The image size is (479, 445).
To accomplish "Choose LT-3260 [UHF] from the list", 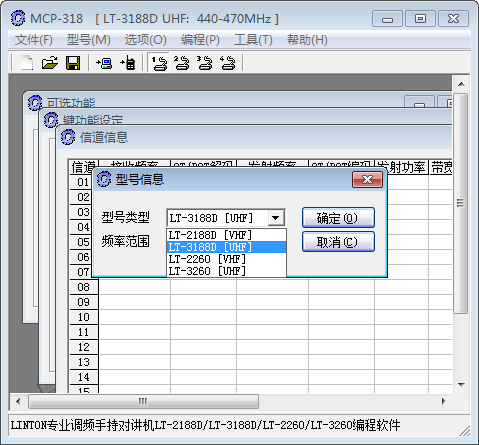I will point(226,271).
